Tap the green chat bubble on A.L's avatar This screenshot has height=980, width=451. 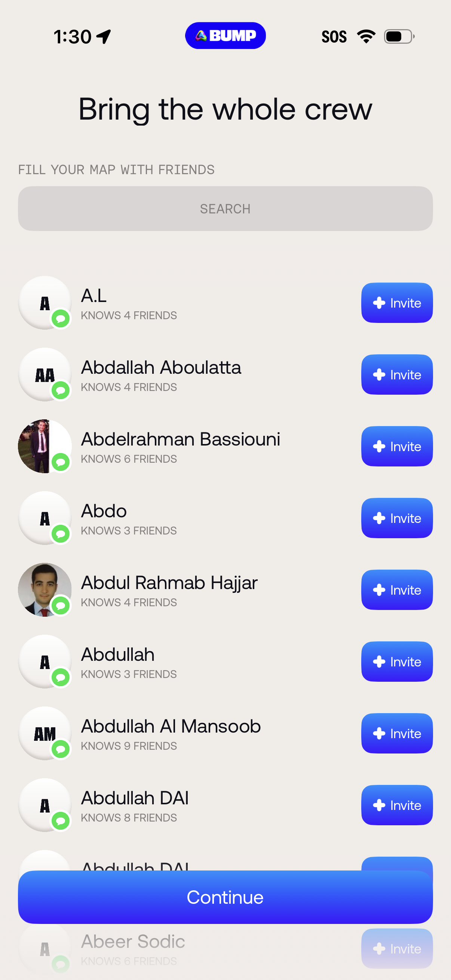click(61, 319)
